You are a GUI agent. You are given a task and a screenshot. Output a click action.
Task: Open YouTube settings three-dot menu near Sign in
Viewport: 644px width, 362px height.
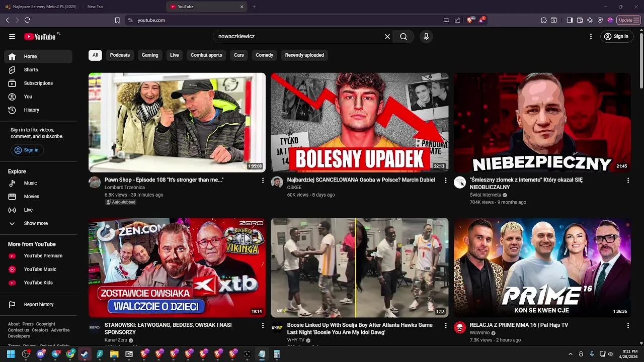(x=591, y=36)
